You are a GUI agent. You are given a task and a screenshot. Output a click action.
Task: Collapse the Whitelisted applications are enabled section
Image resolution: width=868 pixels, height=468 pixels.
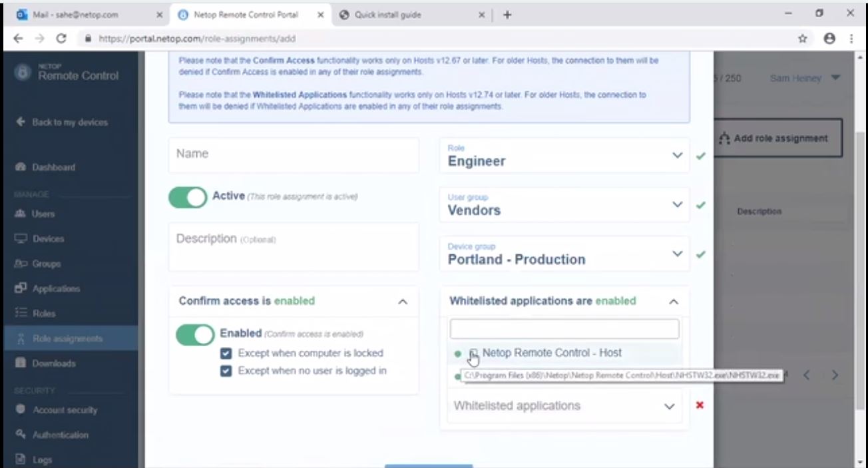click(x=674, y=302)
